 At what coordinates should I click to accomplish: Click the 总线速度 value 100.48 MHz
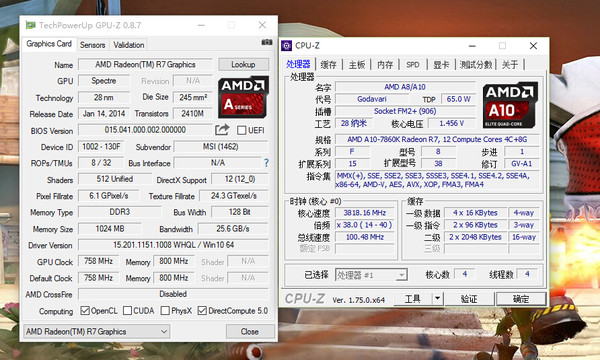365,237
